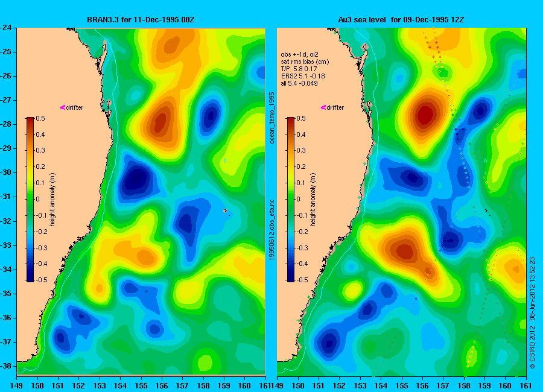Screen dimensions: 543x392
Task: Click the 158 longitude label under BRAN3.3 map
Action: click(x=203, y=386)
